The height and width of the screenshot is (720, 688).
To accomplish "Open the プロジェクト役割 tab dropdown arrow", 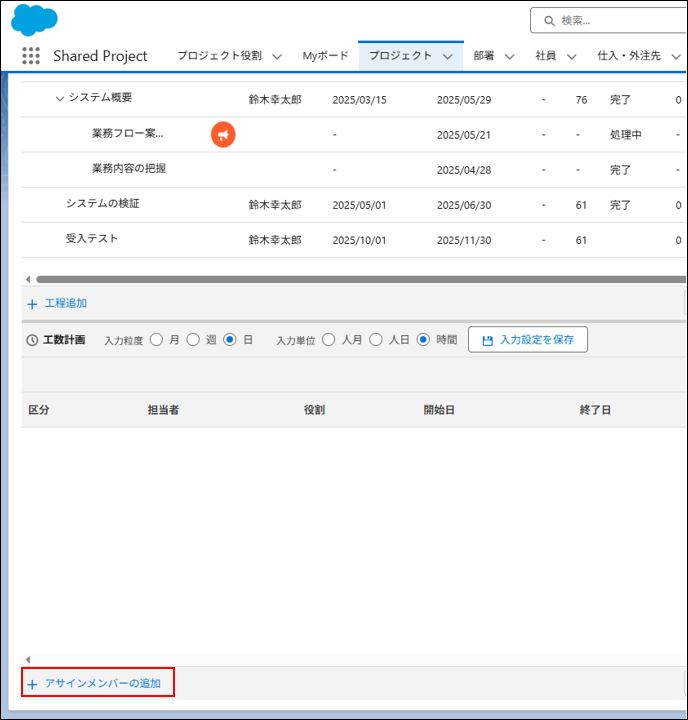I will click(277, 56).
